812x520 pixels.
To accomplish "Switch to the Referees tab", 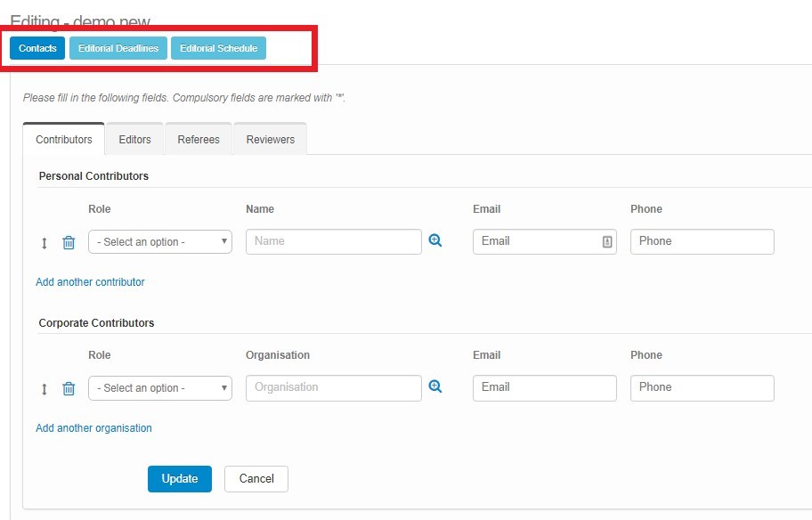I will tap(199, 140).
